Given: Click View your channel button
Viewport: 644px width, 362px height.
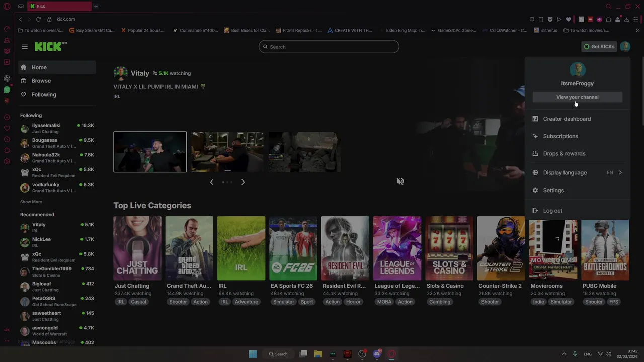Looking at the screenshot, I should coord(577,97).
